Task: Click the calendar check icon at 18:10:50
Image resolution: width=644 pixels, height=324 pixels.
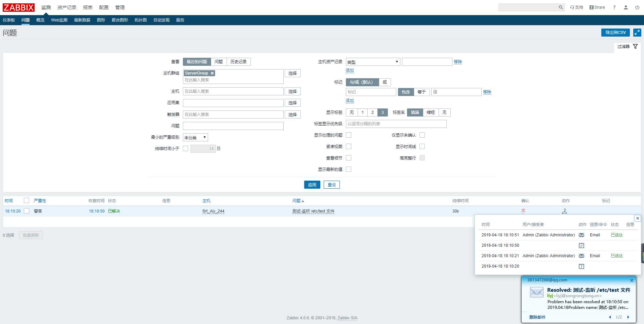Action: click(x=581, y=245)
